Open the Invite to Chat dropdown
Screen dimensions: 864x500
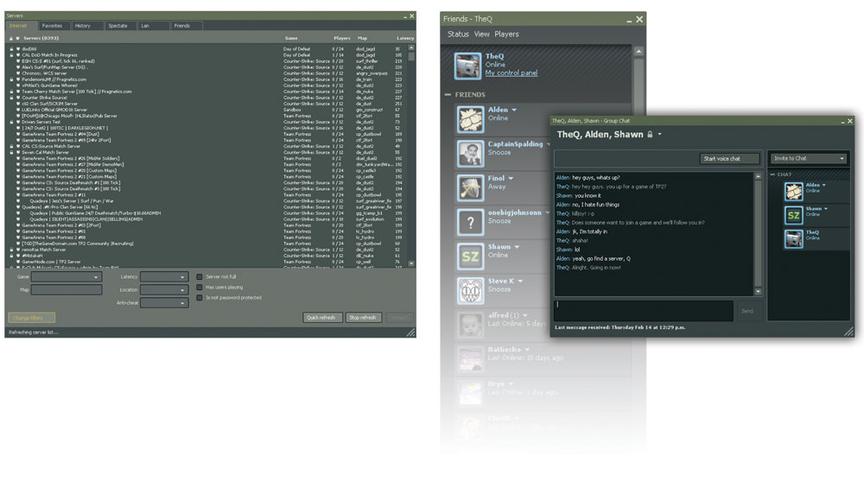click(808, 158)
